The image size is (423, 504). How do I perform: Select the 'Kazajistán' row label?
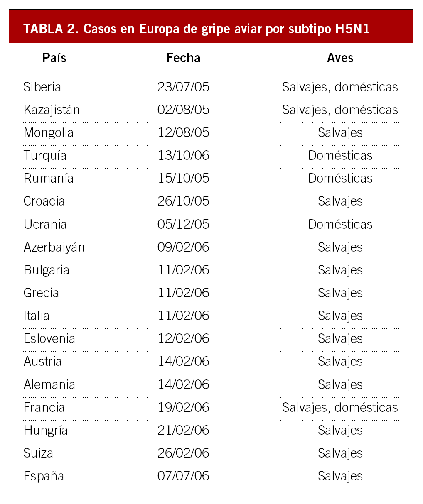click(52, 110)
